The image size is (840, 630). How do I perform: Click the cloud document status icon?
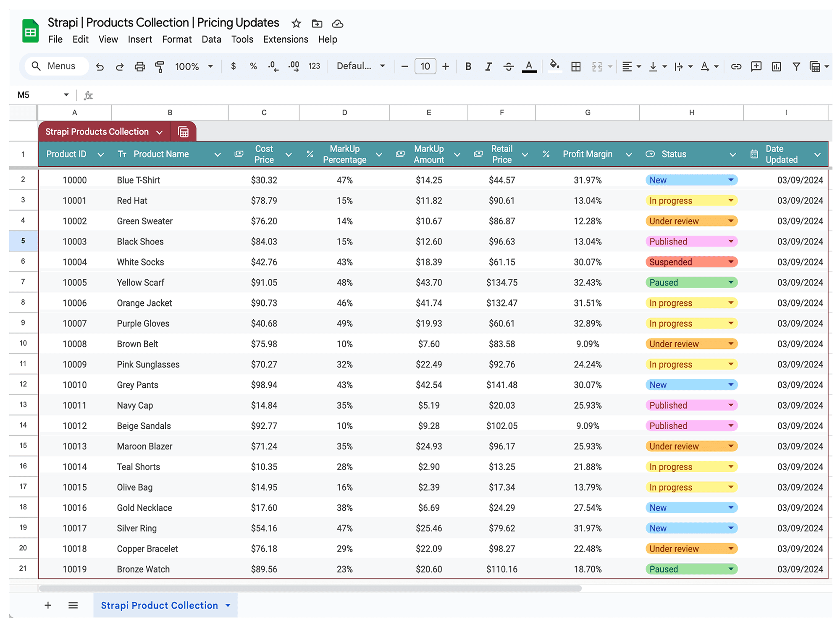337,24
